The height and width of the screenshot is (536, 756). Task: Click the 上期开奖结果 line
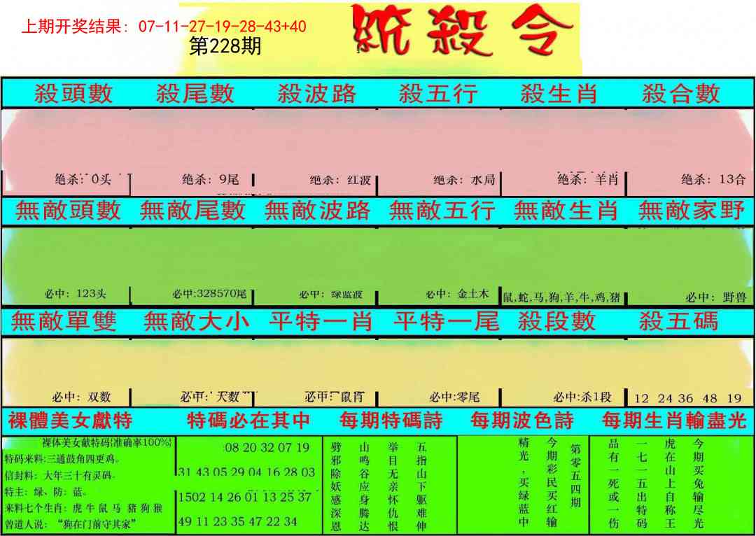tap(164, 27)
